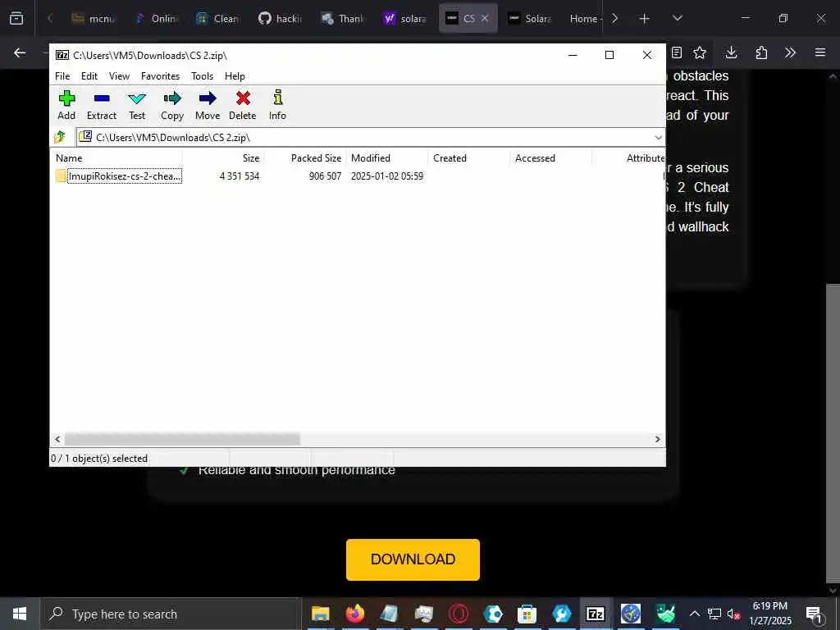
Task: Click the horizontal scrollbar thumb in 7-Zip
Action: pyautogui.click(x=182, y=440)
